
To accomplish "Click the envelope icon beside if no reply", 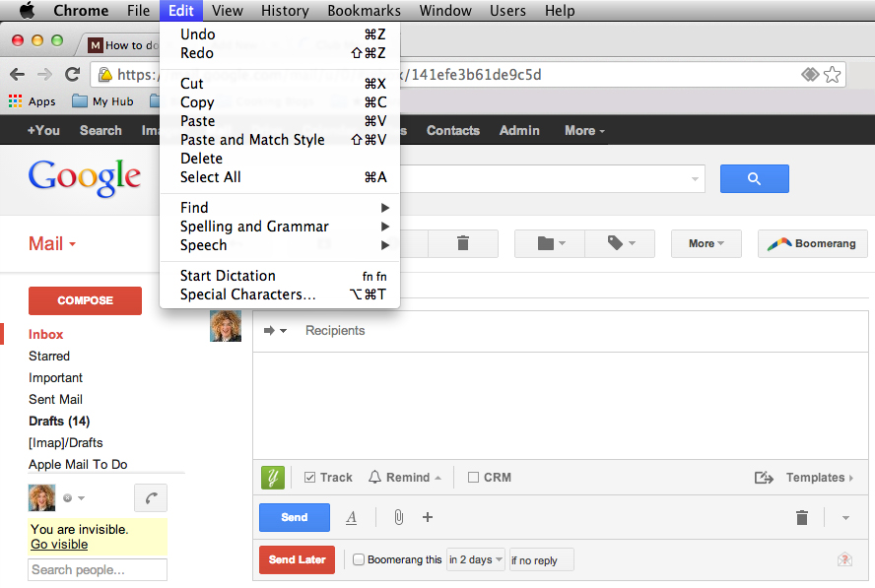I will point(844,559).
